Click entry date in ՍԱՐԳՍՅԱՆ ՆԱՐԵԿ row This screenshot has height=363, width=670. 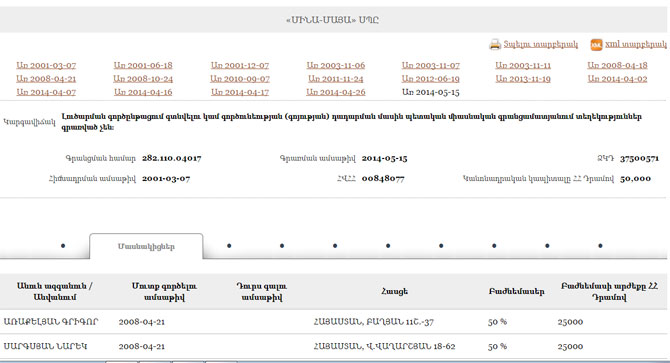click(x=142, y=346)
